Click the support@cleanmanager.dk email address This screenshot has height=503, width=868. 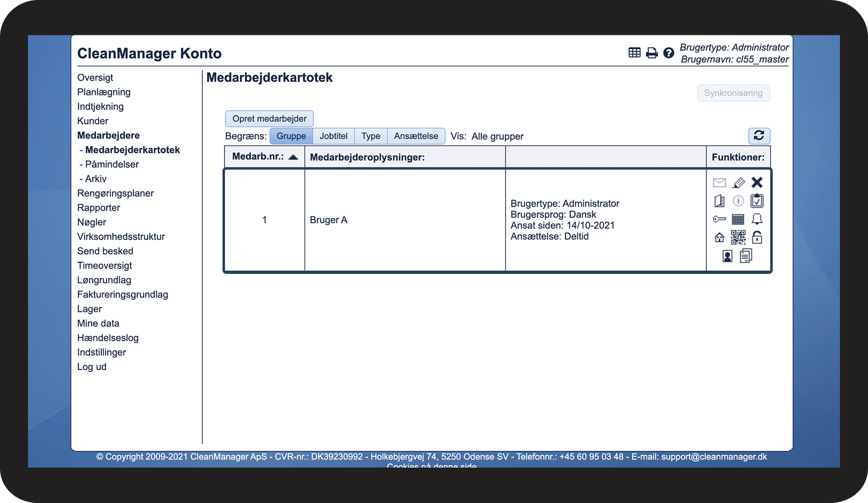tap(714, 457)
